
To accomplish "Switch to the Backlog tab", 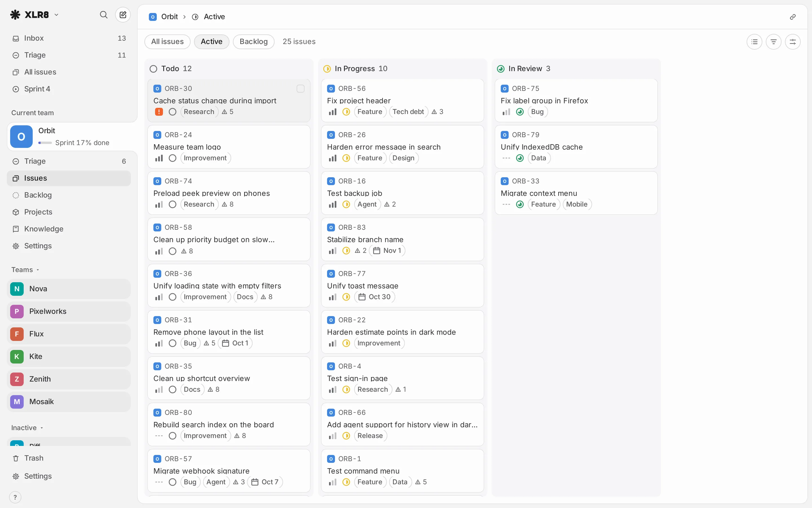I will tap(254, 42).
